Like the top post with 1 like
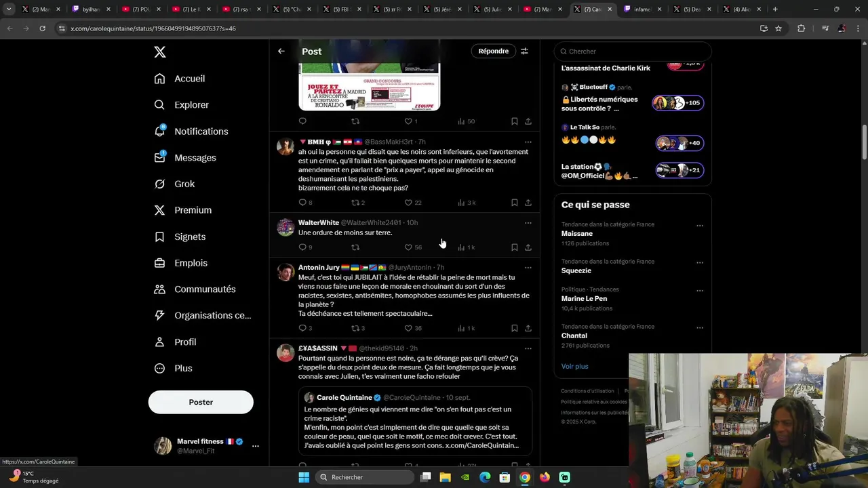Screen dimensions: 868x488 click(411, 121)
